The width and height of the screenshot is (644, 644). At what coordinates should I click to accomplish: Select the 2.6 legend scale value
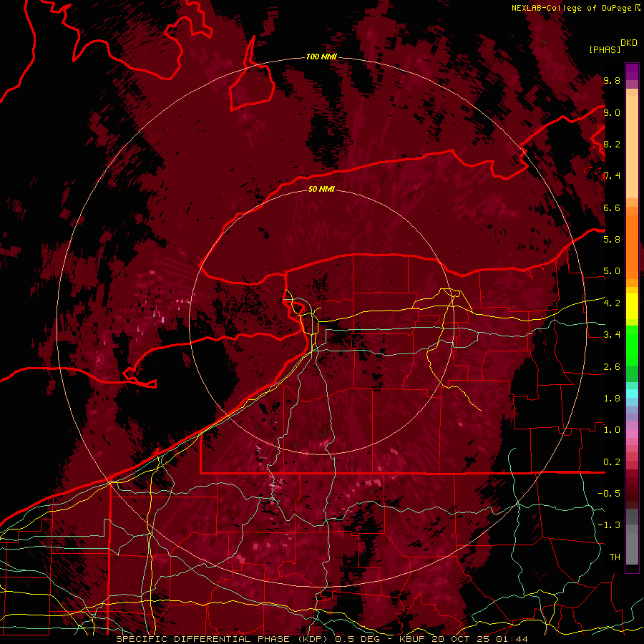pos(612,367)
